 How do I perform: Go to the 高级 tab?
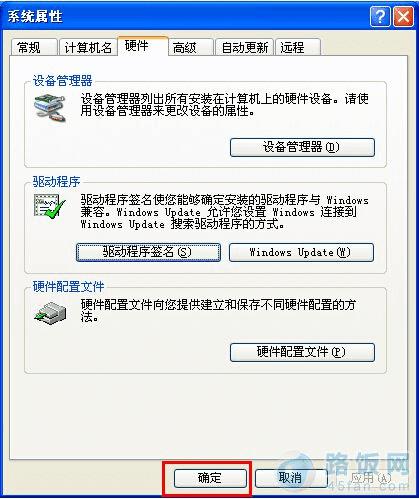(x=190, y=47)
